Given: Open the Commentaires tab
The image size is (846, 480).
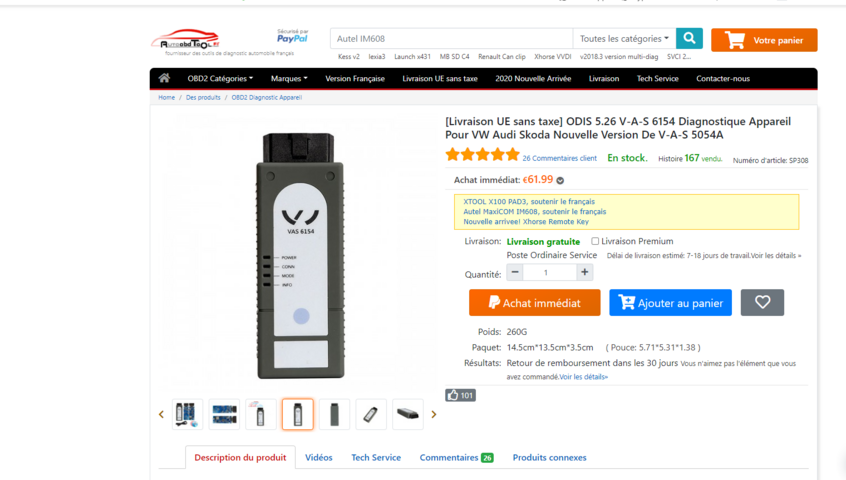Looking at the screenshot, I should click(456, 457).
